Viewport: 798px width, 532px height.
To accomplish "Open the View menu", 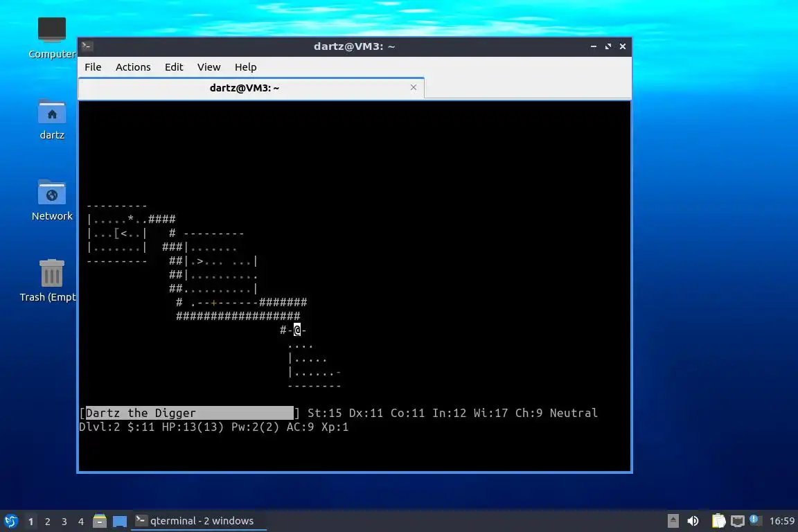I will click(x=209, y=67).
